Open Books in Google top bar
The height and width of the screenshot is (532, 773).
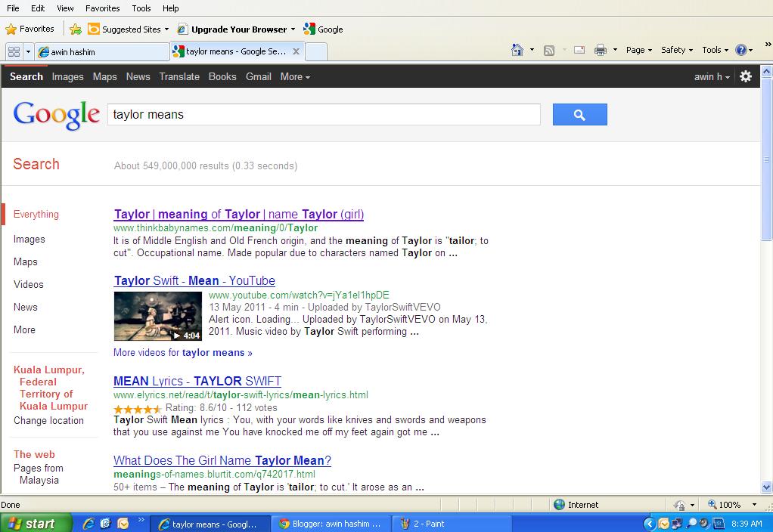tap(222, 77)
